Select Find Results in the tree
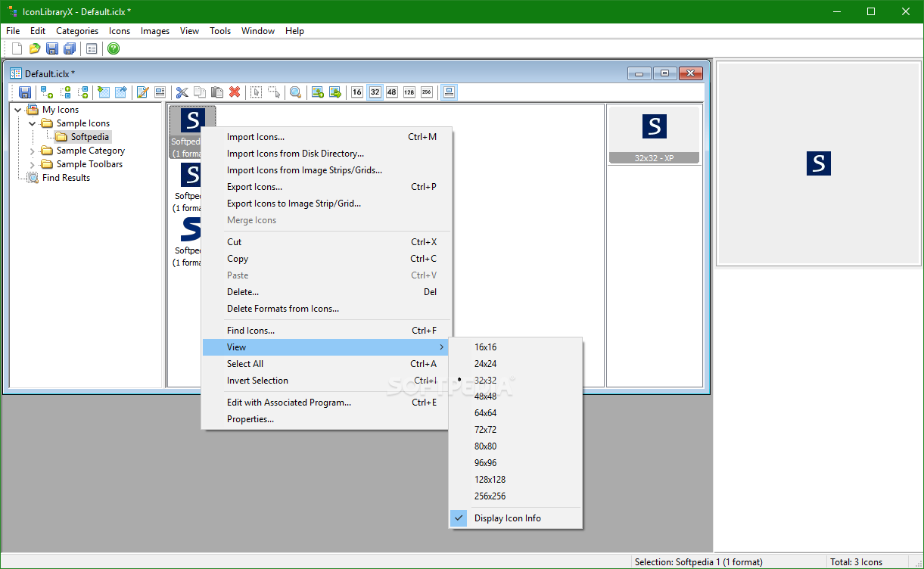The image size is (924, 569). (66, 178)
